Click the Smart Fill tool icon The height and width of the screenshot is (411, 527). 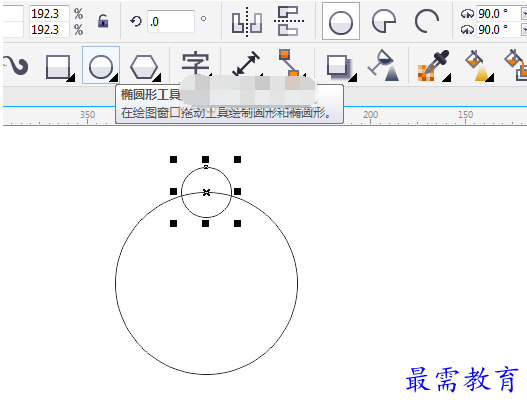(x=517, y=65)
